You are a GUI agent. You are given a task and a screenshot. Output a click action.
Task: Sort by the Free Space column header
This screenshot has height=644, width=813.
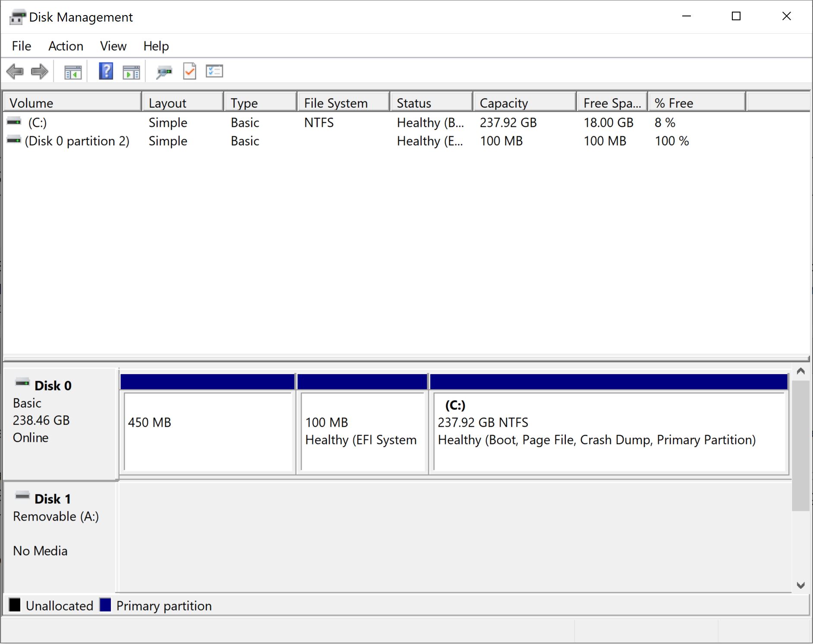(612, 103)
